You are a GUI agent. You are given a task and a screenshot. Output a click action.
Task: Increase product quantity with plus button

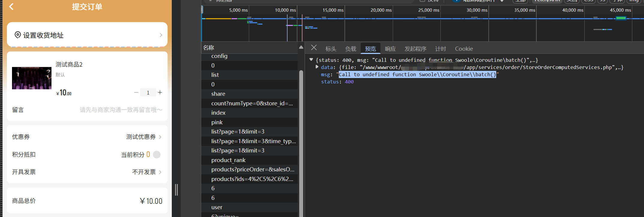160,92
